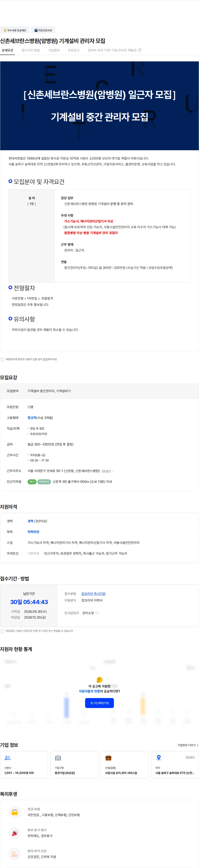This screenshot has width=199, height=868.
Task: Click 연차제도, 경조휴가 text
Action: pos(40,836)
